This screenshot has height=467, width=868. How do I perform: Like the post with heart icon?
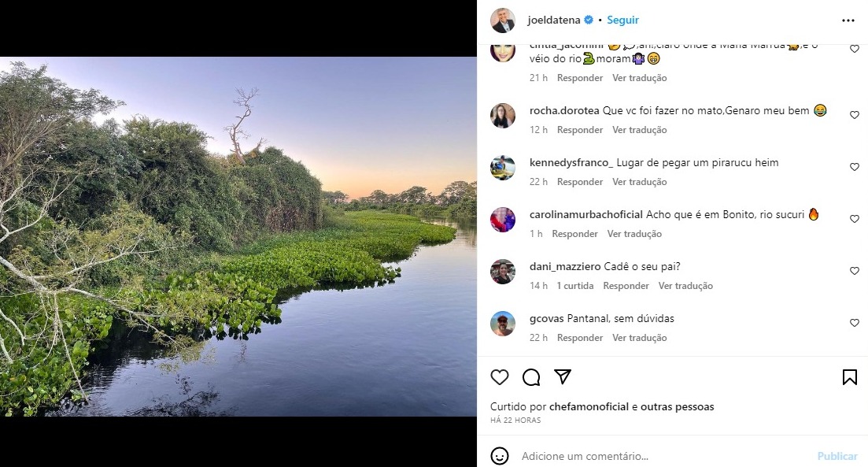pos(500,377)
